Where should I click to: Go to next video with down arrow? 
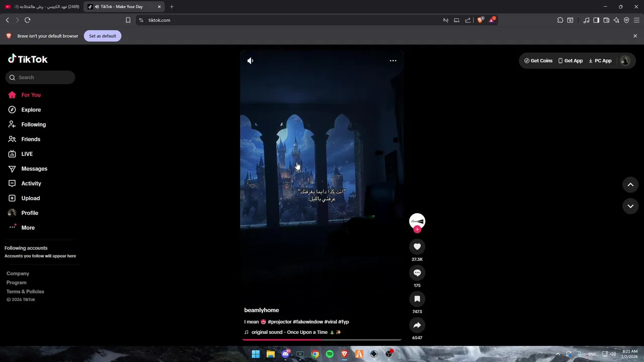click(630, 206)
